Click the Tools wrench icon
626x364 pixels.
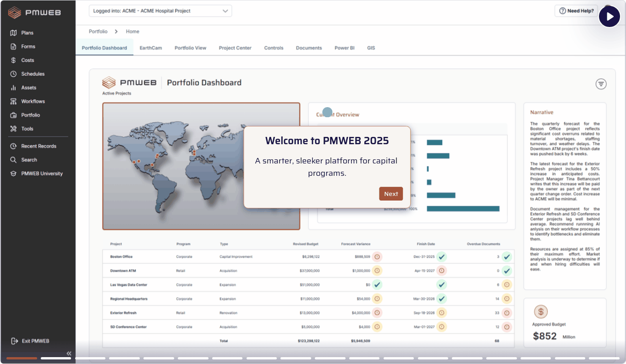click(13, 129)
